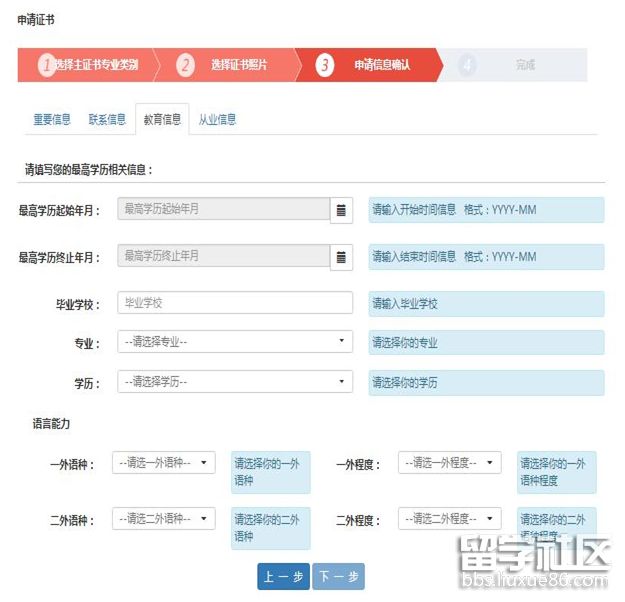Switch to the 重要信息 tab

52,120
